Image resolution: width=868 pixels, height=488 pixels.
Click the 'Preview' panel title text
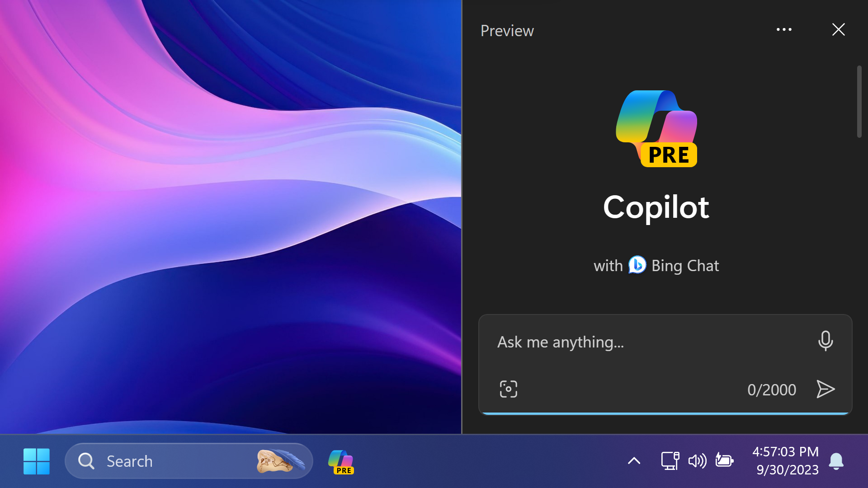pos(507,31)
